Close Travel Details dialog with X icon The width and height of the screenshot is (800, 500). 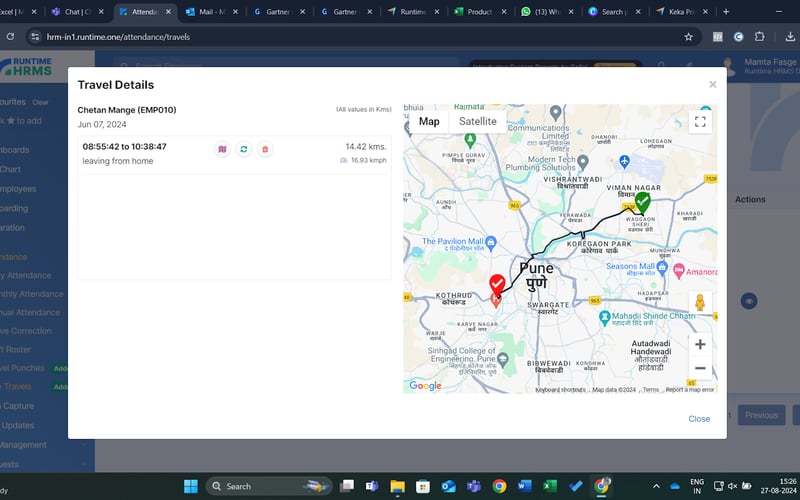tap(713, 85)
